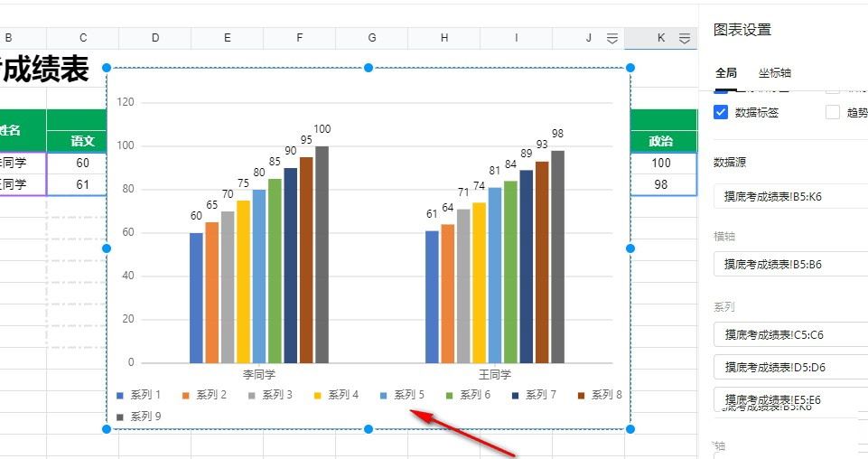This screenshot has height=459, width=868.
Task: Enable the 趋势 checkbox
Action: click(x=833, y=113)
